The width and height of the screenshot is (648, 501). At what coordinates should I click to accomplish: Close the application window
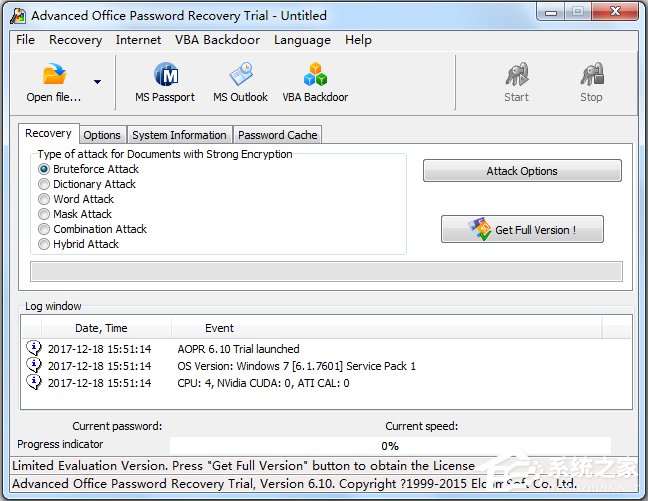click(x=615, y=12)
